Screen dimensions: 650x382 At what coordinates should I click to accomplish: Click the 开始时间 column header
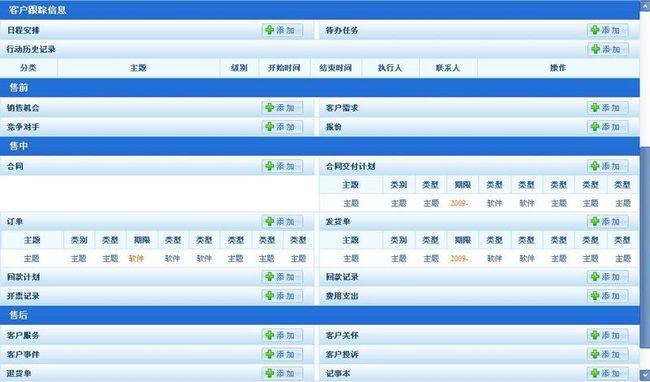284,68
